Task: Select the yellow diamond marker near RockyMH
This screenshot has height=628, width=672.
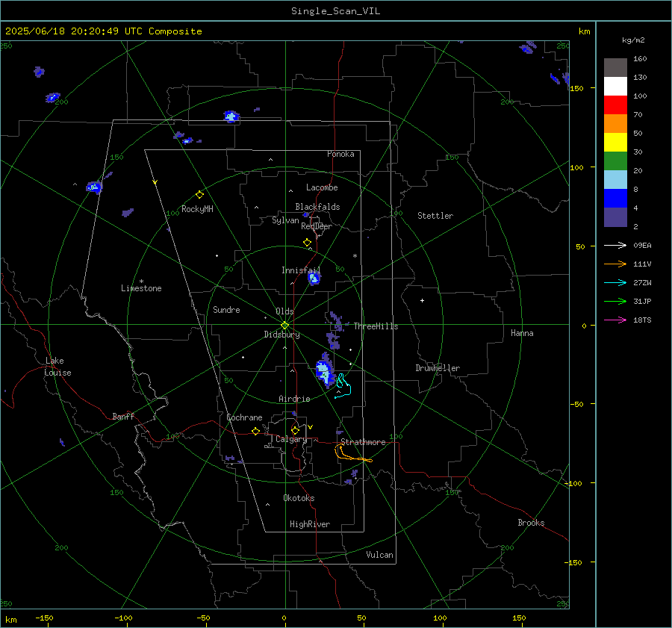Action: coord(199,195)
